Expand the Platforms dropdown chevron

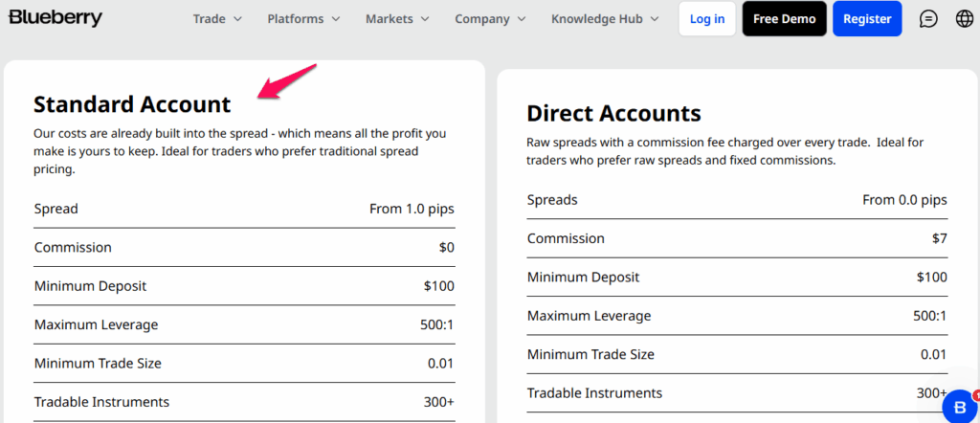click(x=336, y=19)
